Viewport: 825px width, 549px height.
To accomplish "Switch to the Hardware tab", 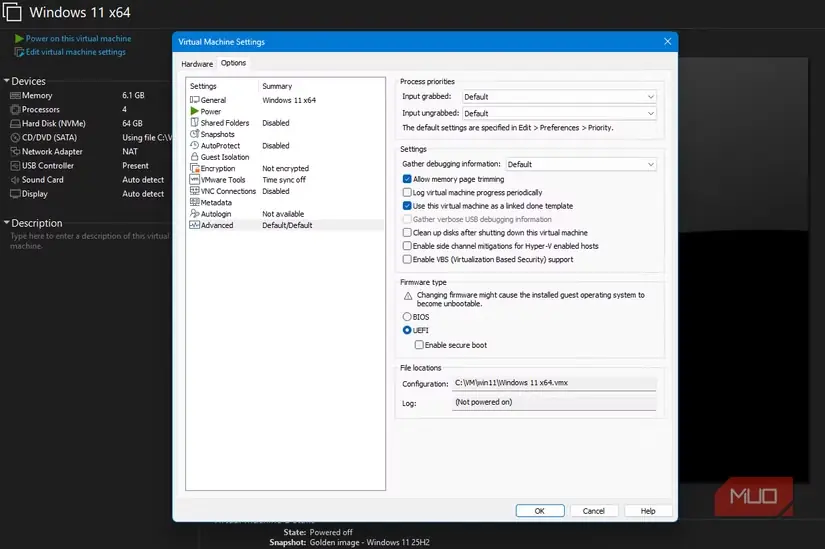I will coord(197,64).
